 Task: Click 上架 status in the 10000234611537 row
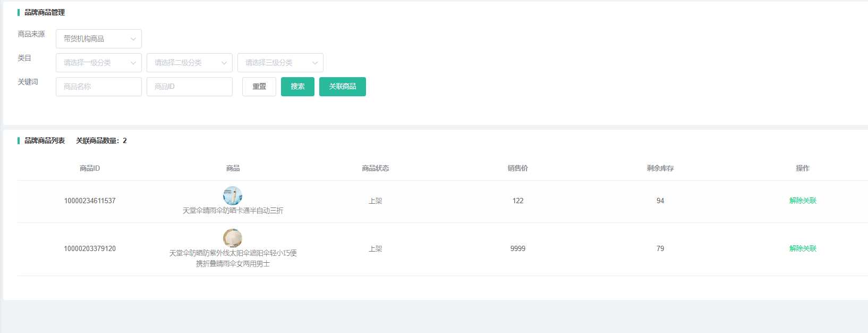click(x=376, y=201)
